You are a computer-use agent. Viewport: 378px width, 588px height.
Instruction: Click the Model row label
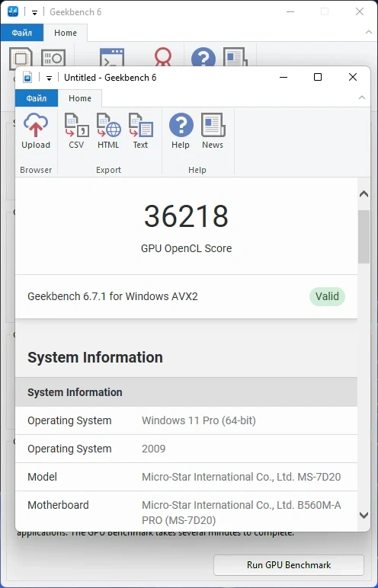click(x=43, y=477)
